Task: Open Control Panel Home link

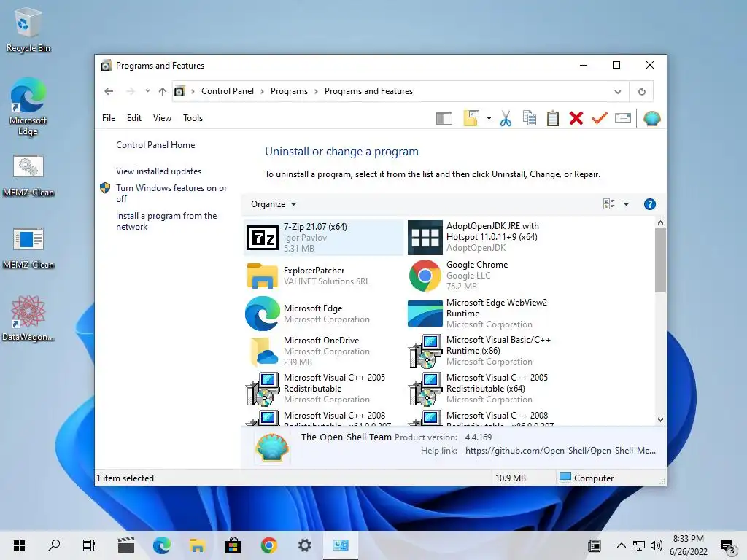Action: pyautogui.click(x=155, y=145)
